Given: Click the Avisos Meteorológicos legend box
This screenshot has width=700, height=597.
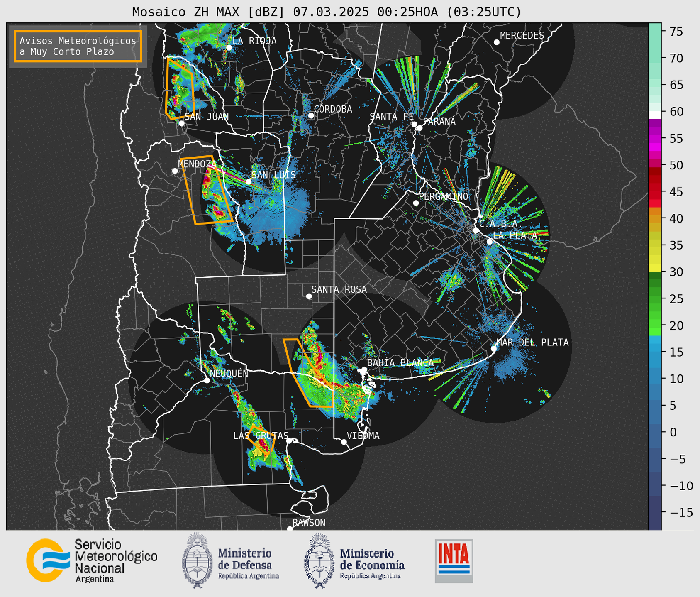Looking at the screenshot, I should 78,46.
